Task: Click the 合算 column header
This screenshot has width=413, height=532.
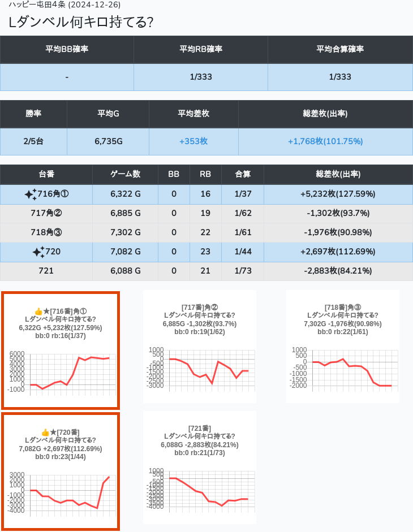Action: click(x=243, y=174)
